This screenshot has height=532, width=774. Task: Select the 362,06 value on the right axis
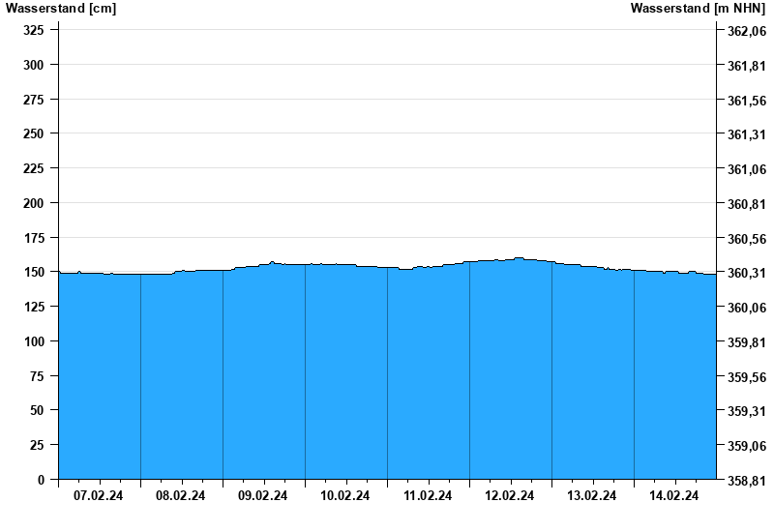[746, 31]
